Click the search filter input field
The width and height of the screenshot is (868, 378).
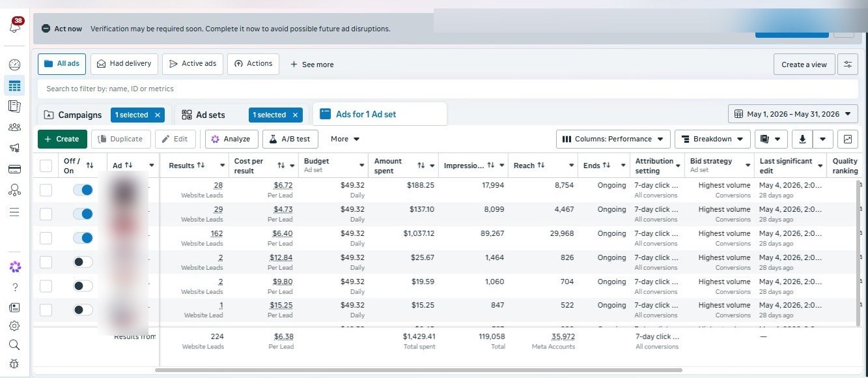click(x=447, y=89)
